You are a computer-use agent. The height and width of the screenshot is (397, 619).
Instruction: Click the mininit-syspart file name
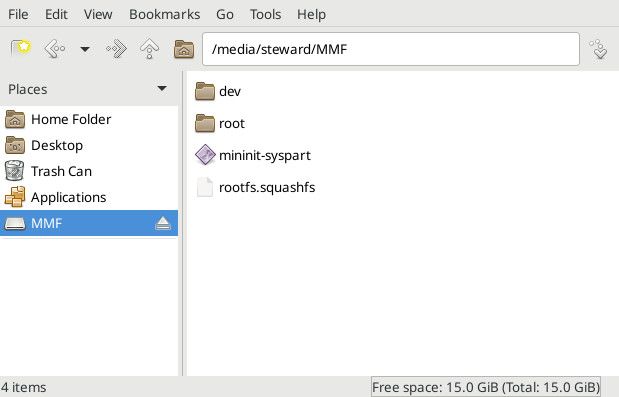[265, 155]
